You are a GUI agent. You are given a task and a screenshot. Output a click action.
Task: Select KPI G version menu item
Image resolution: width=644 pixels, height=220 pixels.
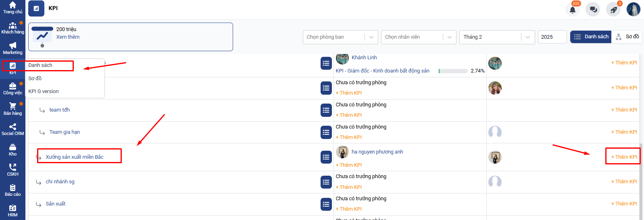coord(44,91)
